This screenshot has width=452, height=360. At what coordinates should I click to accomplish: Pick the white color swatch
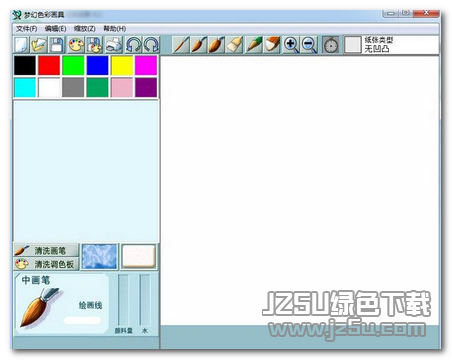(49, 87)
